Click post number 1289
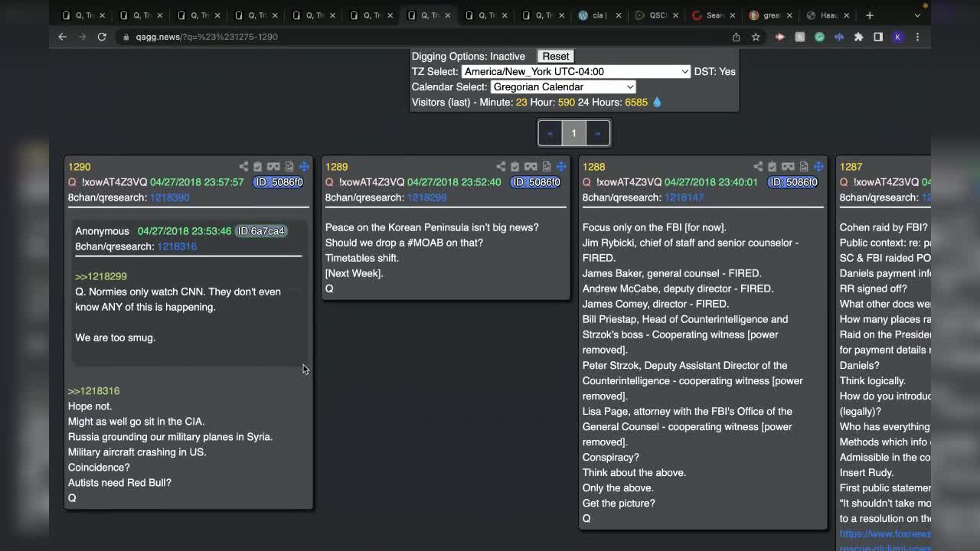Image resolution: width=980 pixels, height=551 pixels. point(337,166)
